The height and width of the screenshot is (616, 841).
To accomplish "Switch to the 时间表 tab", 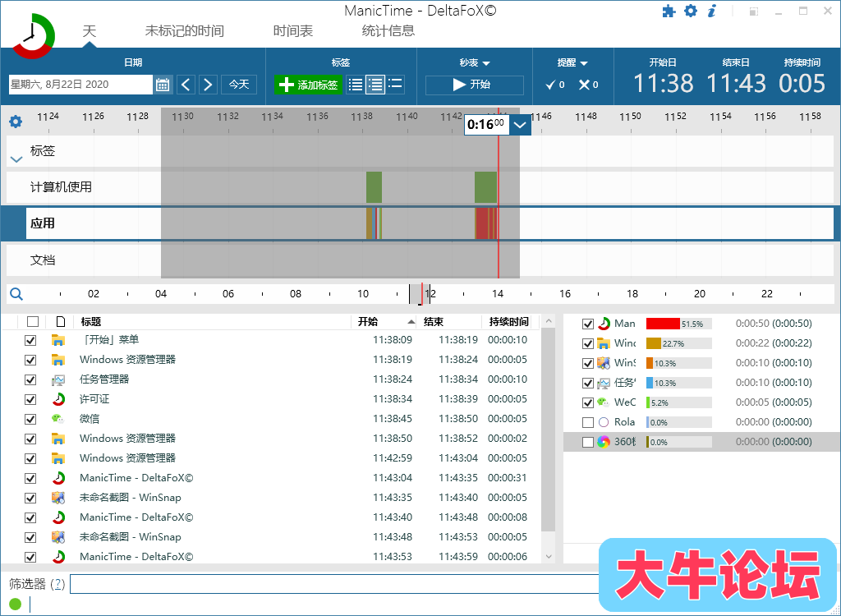I will (293, 31).
